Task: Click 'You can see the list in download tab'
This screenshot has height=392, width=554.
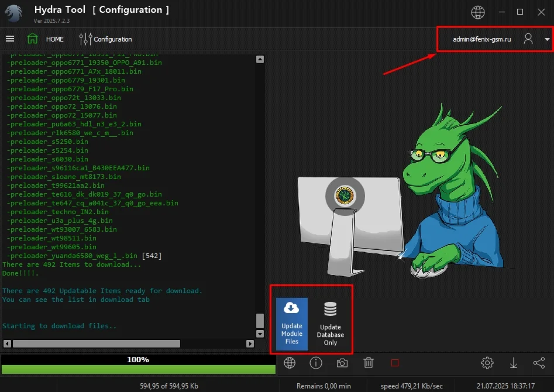Action: tap(76, 300)
